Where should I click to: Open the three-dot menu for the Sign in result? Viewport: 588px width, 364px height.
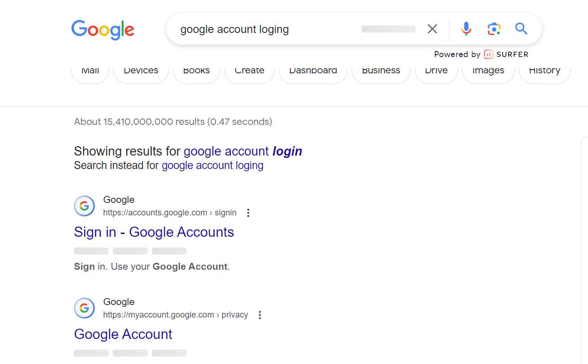point(248,213)
